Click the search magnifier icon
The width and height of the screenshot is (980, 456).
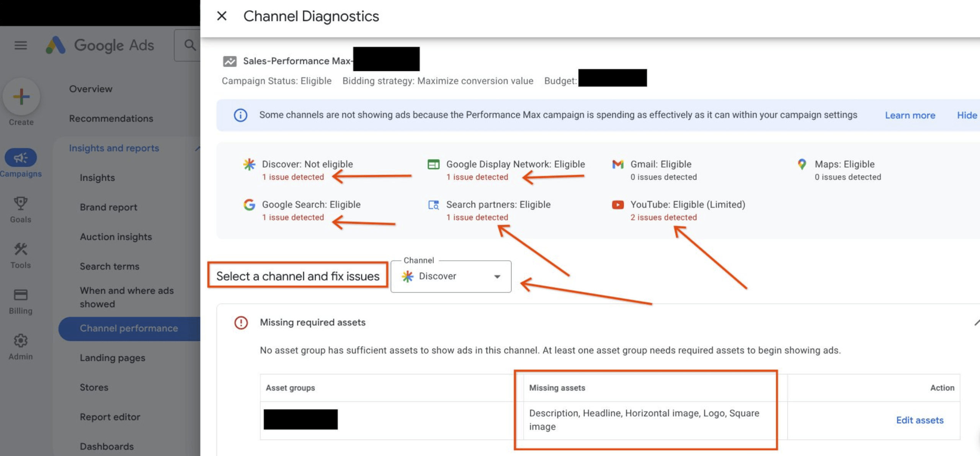190,45
